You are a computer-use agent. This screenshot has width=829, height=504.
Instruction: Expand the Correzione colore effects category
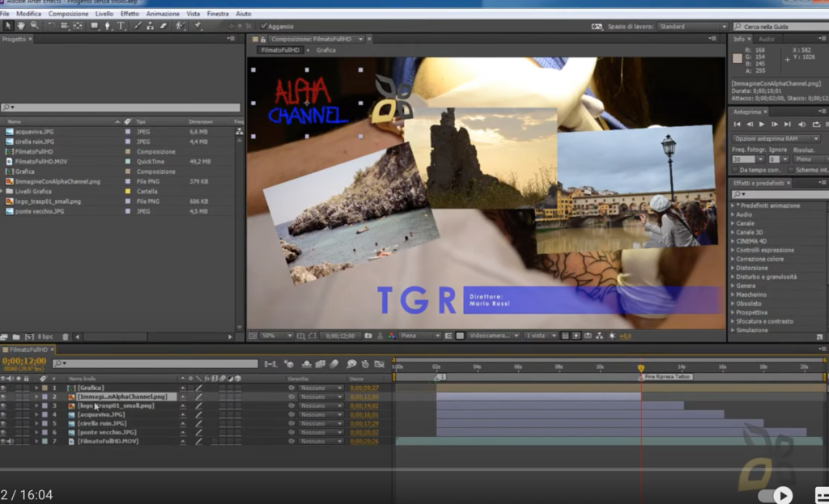coord(759,259)
